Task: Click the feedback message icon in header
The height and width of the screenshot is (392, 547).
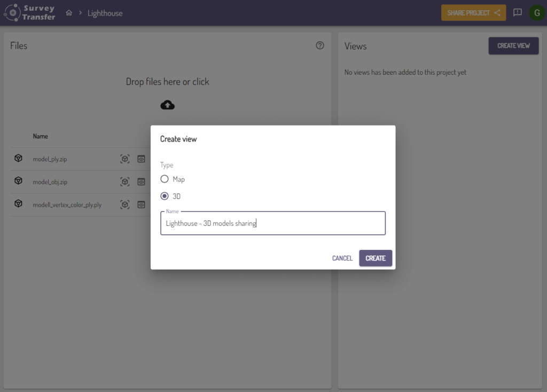Action: [x=517, y=13]
